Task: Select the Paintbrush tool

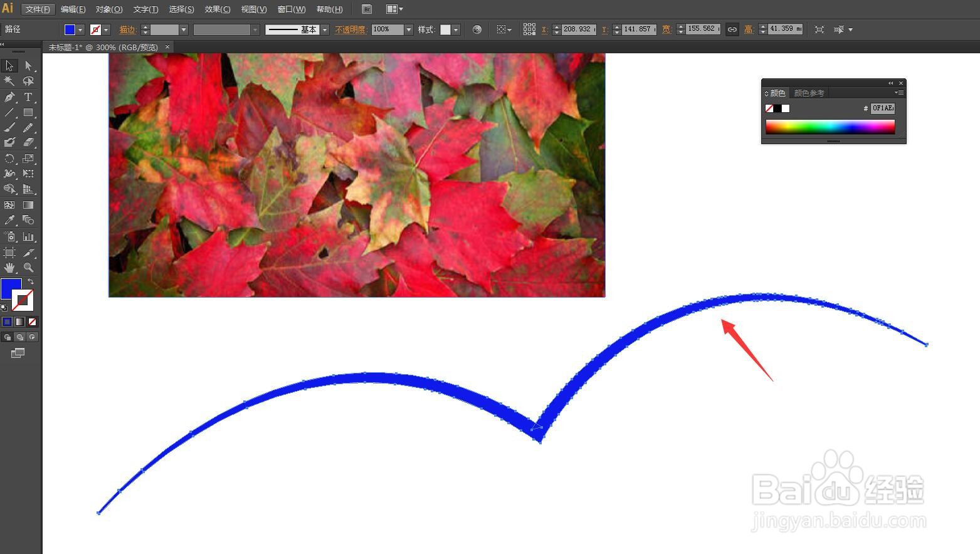Action: coord(9,128)
